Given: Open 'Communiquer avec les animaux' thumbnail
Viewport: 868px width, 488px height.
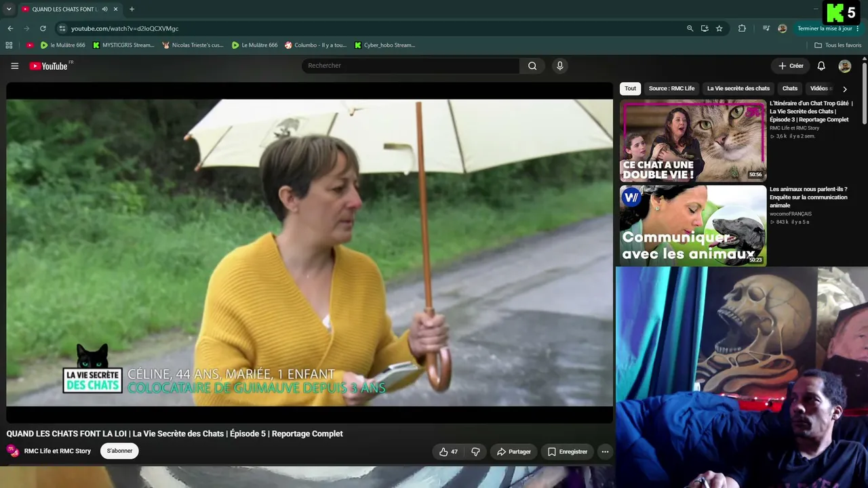Looking at the screenshot, I should point(693,226).
